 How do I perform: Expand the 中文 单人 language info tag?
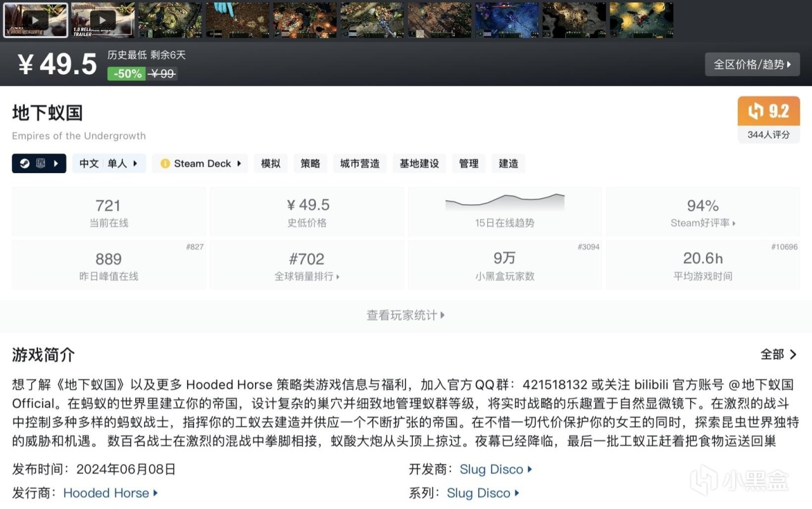tap(108, 164)
